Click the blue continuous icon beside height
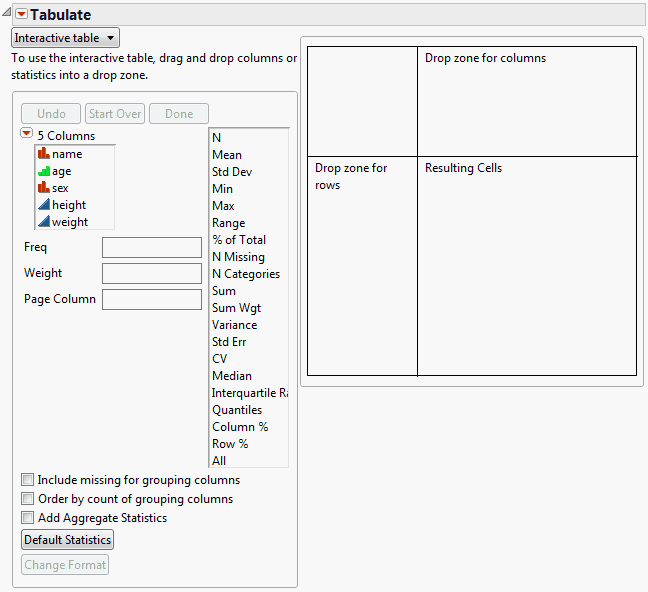The image size is (648, 592). (43, 205)
